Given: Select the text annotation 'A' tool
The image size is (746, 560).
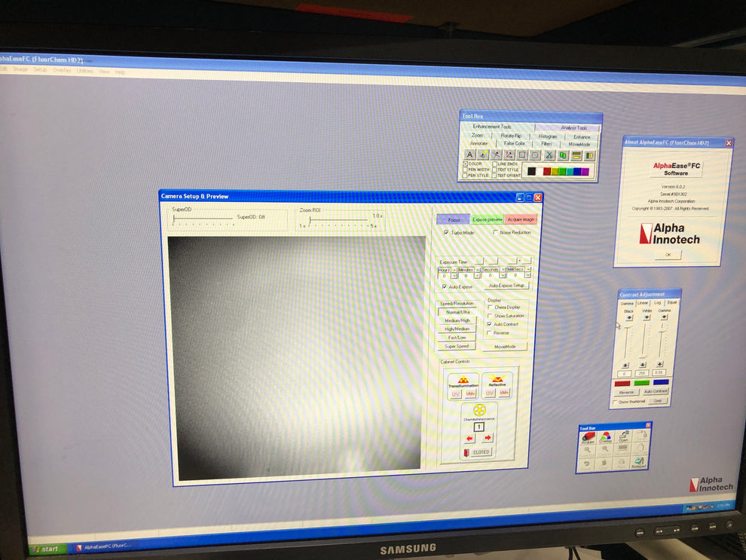Looking at the screenshot, I should click(x=469, y=155).
